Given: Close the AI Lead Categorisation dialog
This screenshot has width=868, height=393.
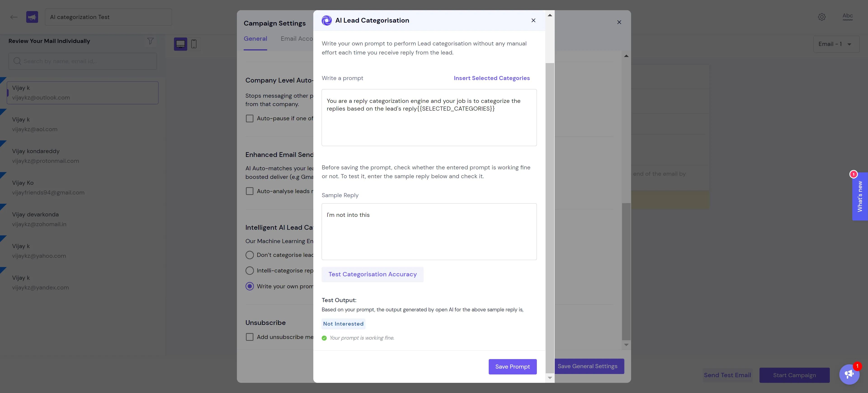Looking at the screenshot, I should click(x=533, y=20).
